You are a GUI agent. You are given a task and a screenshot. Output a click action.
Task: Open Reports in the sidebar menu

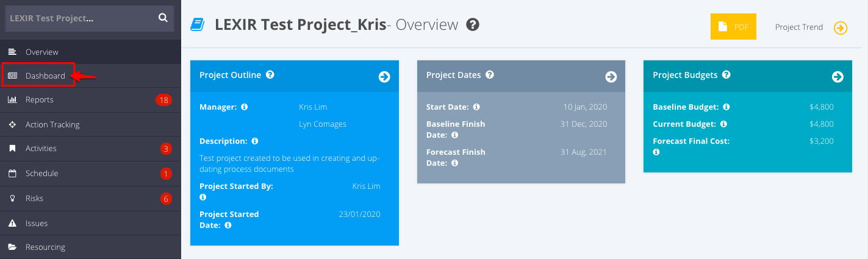click(x=40, y=100)
